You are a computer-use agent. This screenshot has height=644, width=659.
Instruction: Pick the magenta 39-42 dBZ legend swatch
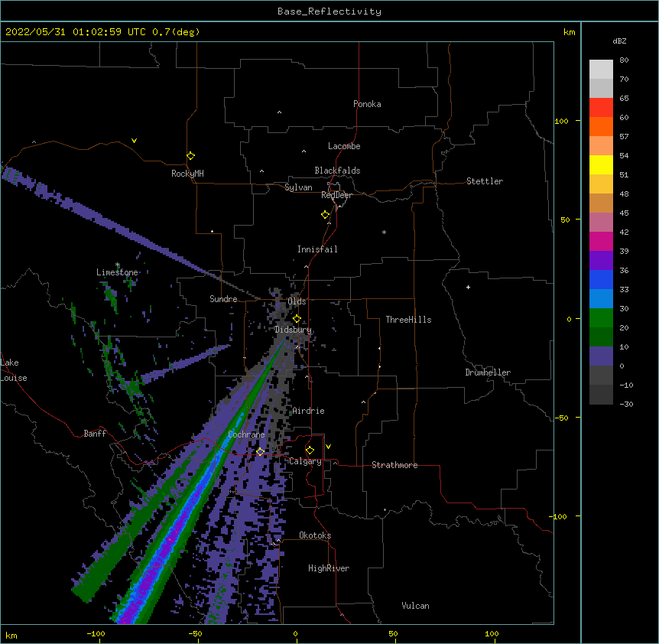tap(601, 241)
